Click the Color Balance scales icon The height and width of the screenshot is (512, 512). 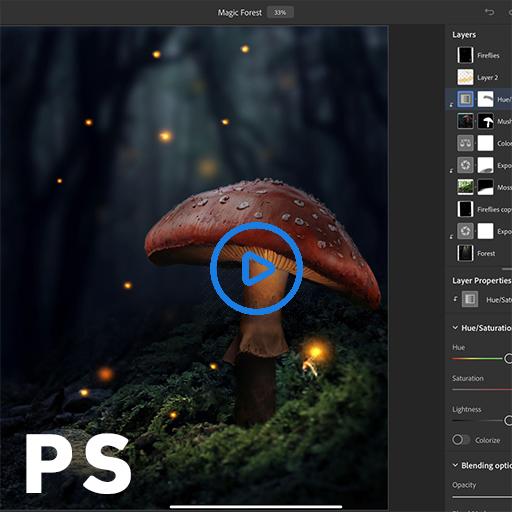[465, 143]
